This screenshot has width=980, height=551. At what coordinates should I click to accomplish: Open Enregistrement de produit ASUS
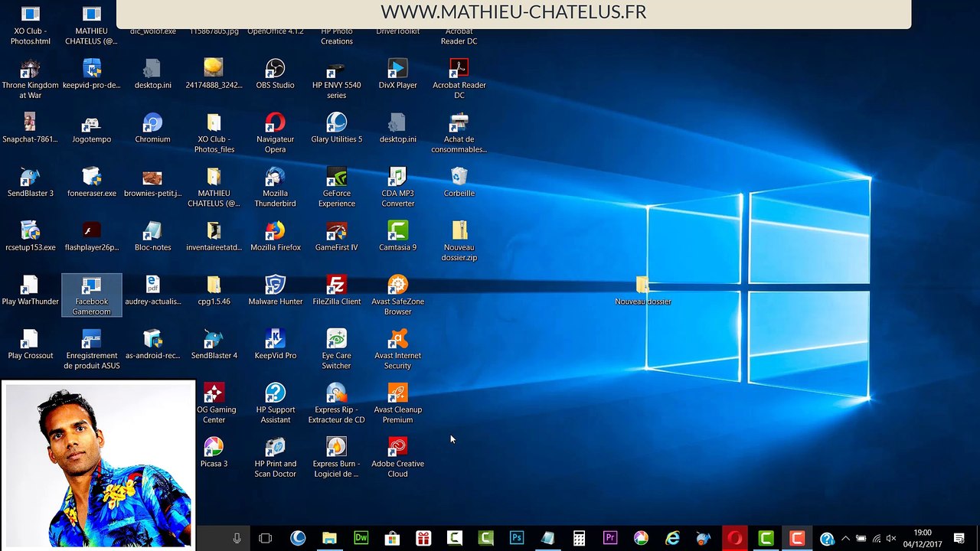coord(91,350)
